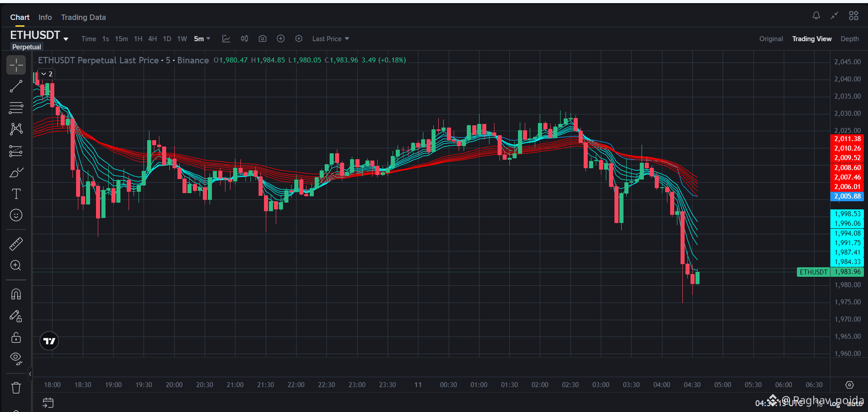868x412 pixels.
Task: Click the collapse arrows icon at top right
Action: tap(834, 16)
